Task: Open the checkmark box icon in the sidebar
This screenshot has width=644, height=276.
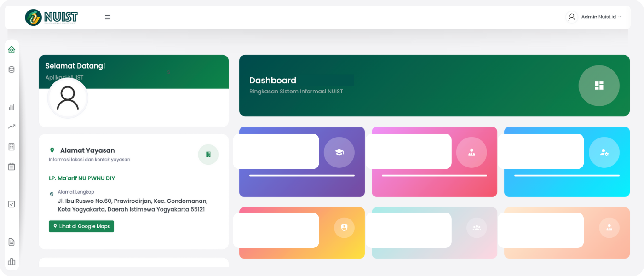Action: tap(11, 204)
